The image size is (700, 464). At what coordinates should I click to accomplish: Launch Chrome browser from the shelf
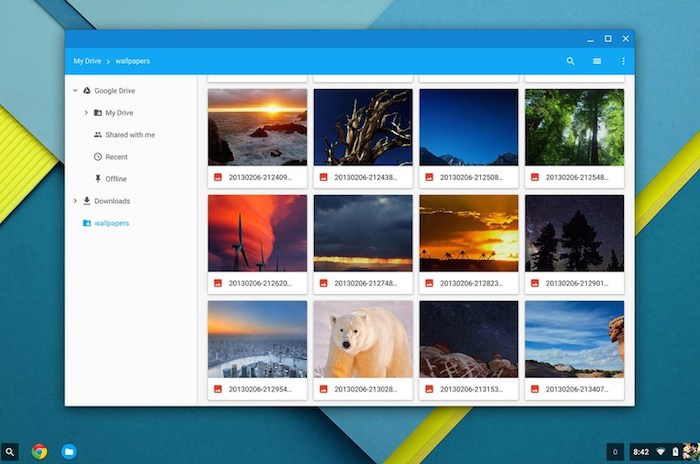coord(40,451)
